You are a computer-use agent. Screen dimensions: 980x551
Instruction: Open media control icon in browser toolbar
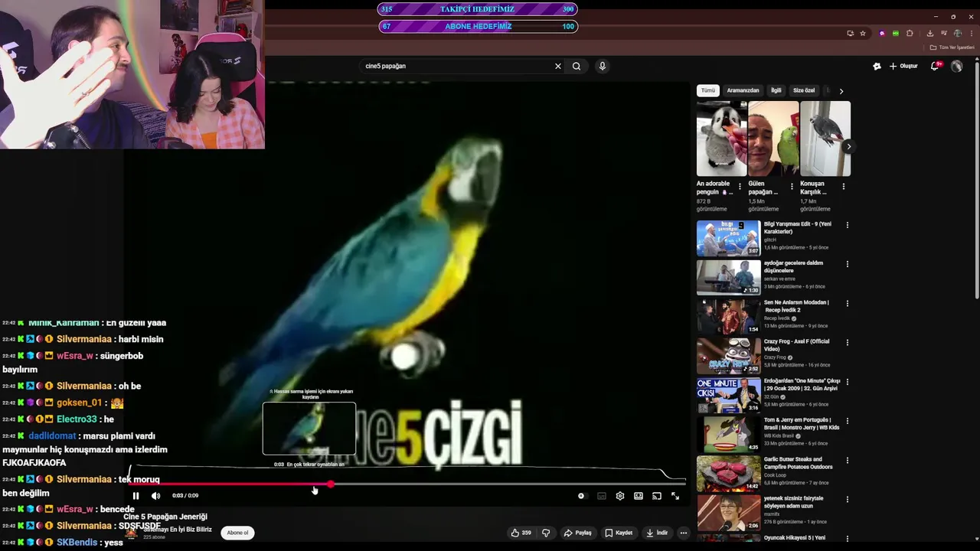tap(944, 33)
